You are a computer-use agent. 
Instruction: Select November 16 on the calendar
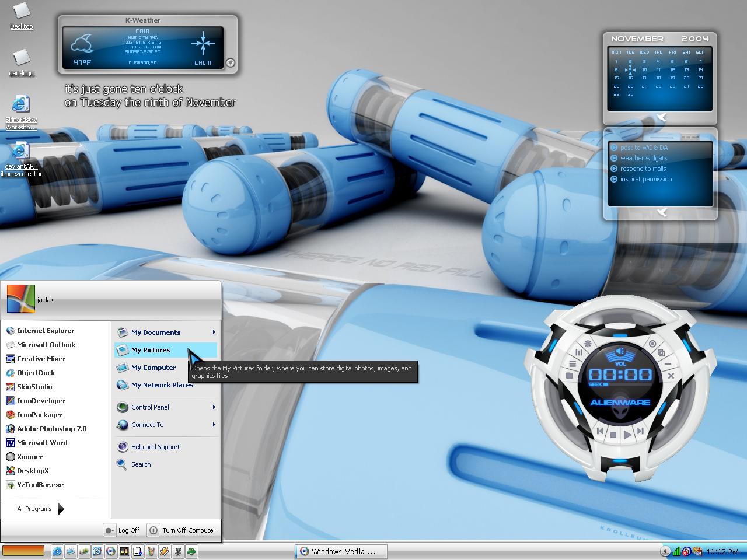tap(630, 78)
